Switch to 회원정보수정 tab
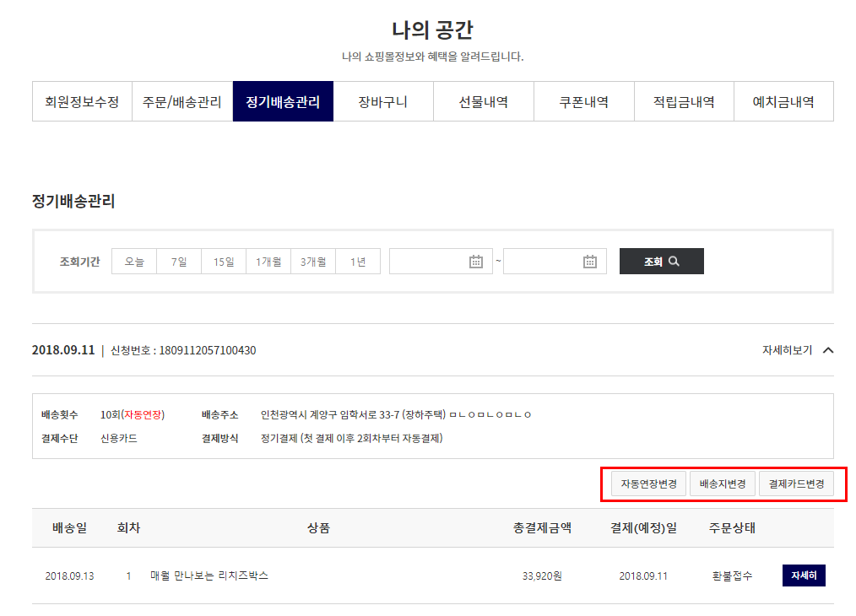 click(82, 102)
